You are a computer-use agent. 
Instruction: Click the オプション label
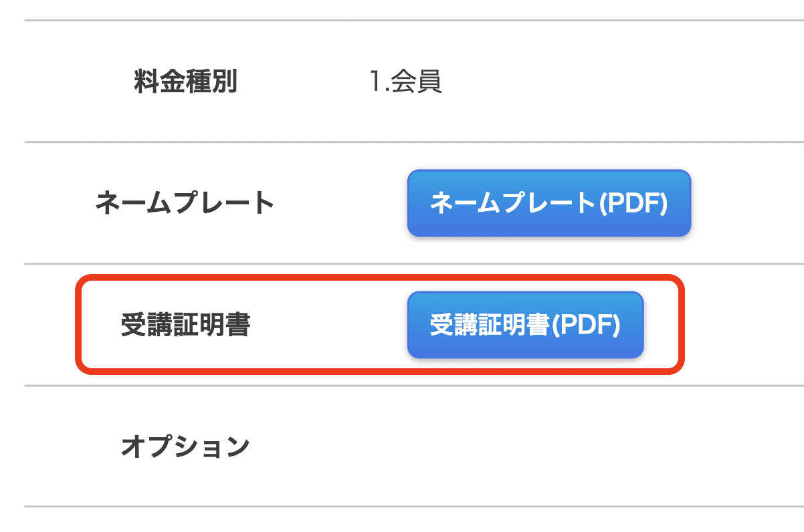point(185,446)
